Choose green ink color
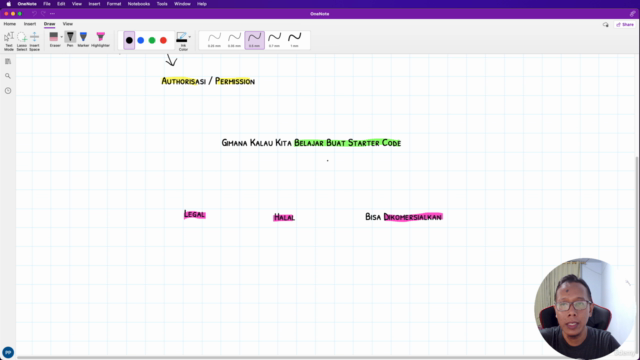This screenshot has height=360, width=640. coord(152,40)
